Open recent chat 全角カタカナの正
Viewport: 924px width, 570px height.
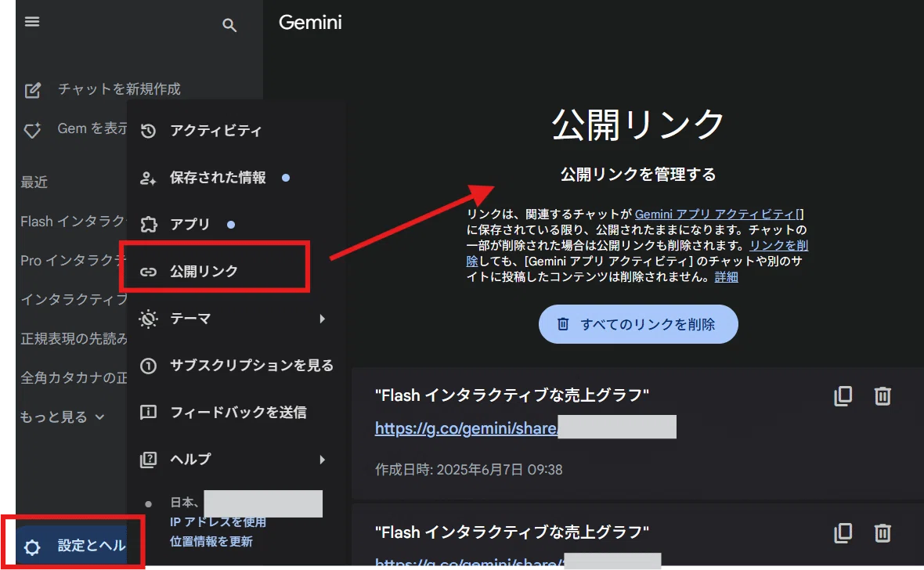(74, 377)
